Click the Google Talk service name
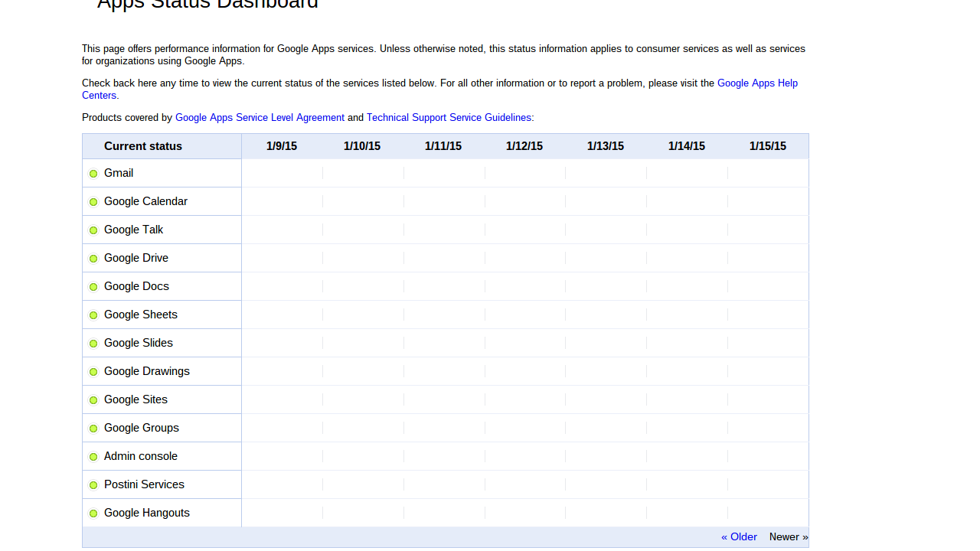The height and width of the screenshot is (551, 980). pyautogui.click(x=133, y=230)
